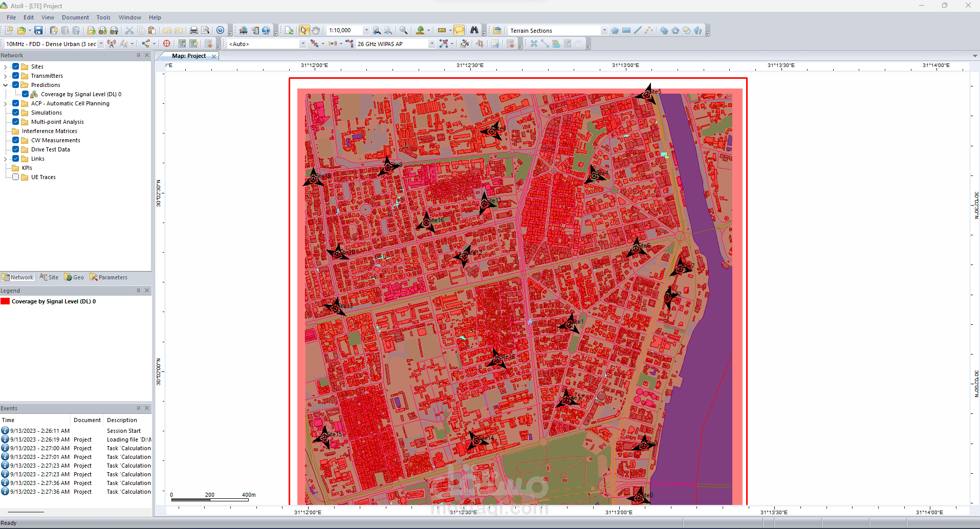Click the red legend color swatch

pos(5,301)
